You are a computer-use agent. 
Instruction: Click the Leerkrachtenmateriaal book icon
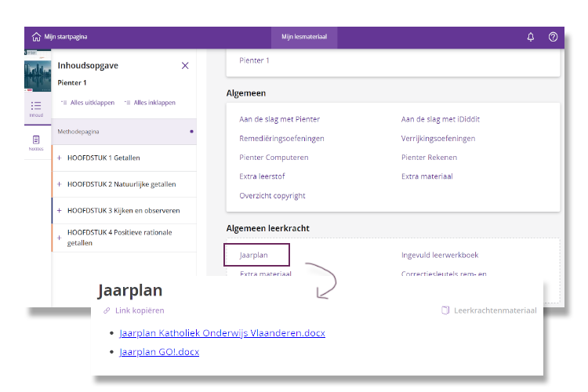pyautogui.click(x=445, y=310)
